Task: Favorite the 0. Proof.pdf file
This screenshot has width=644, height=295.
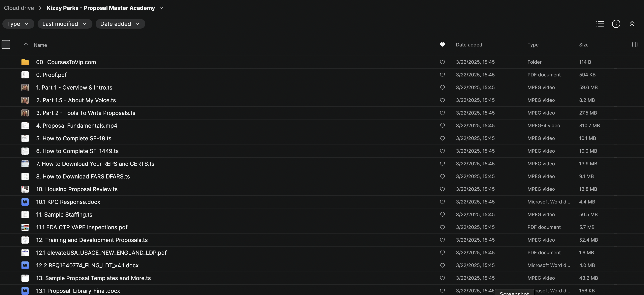Action: pos(442,75)
